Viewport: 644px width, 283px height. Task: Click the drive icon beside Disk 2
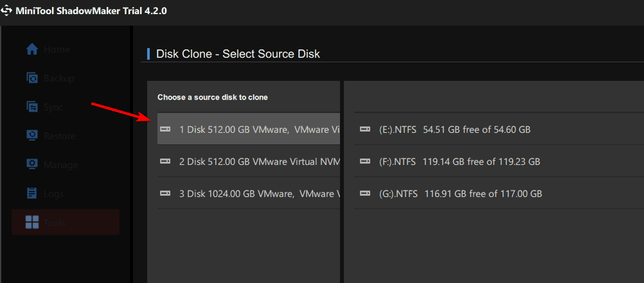pyautogui.click(x=165, y=161)
